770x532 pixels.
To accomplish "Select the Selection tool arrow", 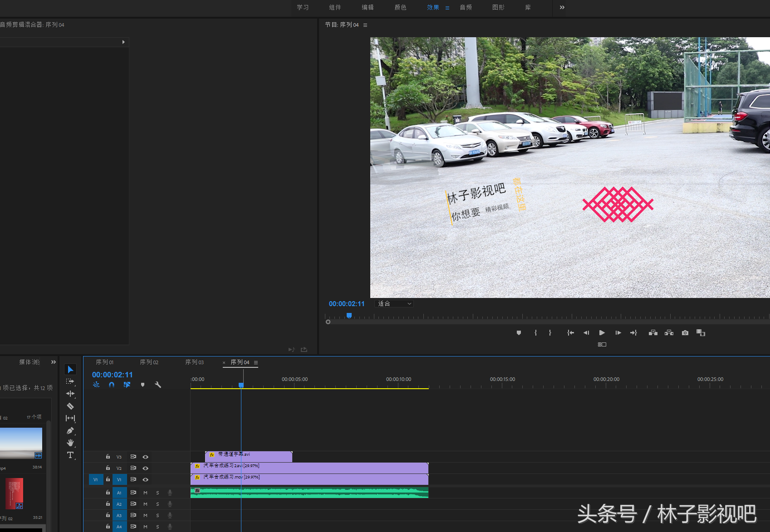I will click(x=70, y=370).
